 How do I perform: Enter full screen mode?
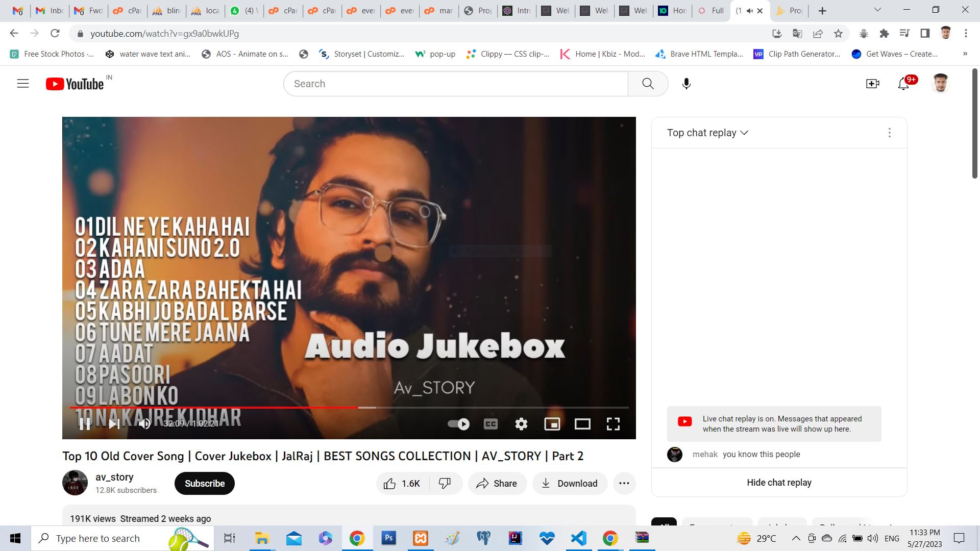[613, 424]
